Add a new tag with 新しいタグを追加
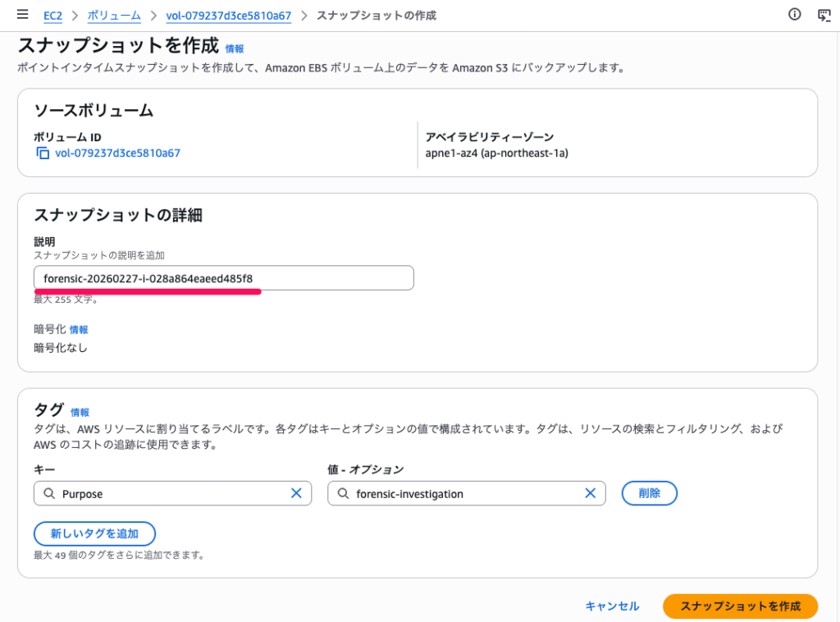This screenshot has width=840, height=622. (94, 533)
